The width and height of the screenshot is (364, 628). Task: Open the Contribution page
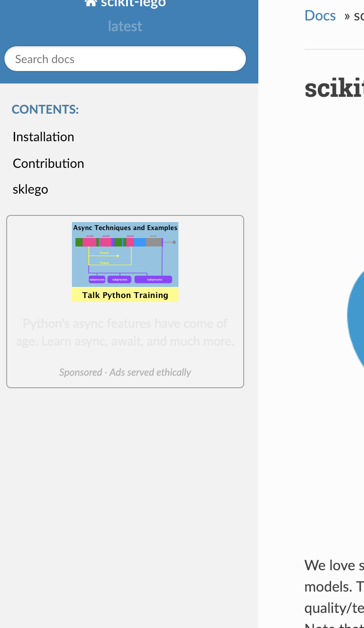48,163
